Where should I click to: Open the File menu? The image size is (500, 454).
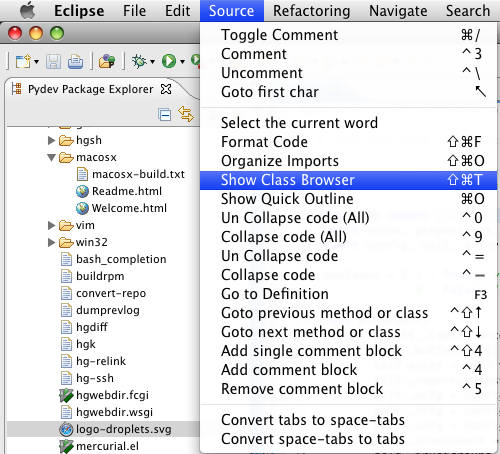click(134, 11)
